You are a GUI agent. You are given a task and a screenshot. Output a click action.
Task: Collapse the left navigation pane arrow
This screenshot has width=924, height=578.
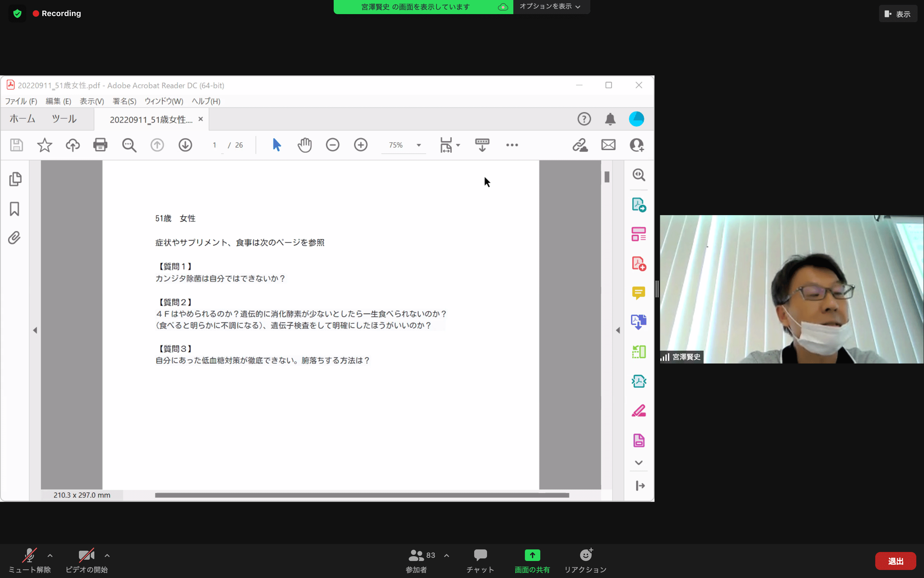point(35,330)
